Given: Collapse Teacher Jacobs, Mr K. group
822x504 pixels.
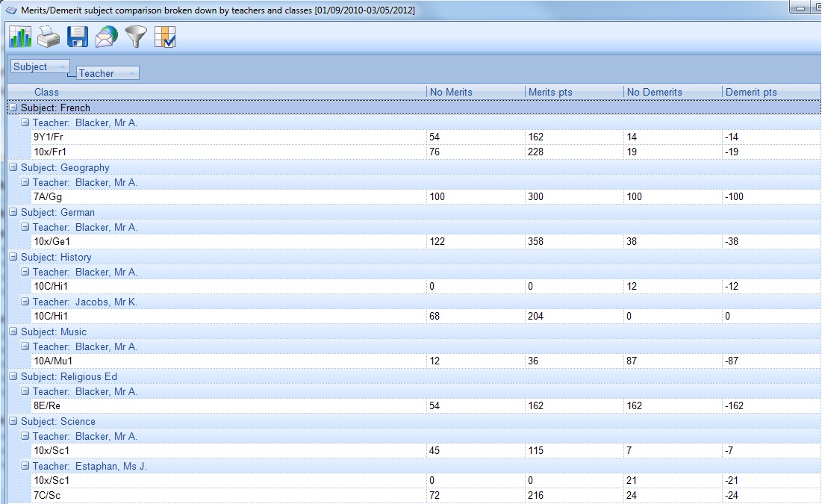Looking at the screenshot, I should point(25,302).
